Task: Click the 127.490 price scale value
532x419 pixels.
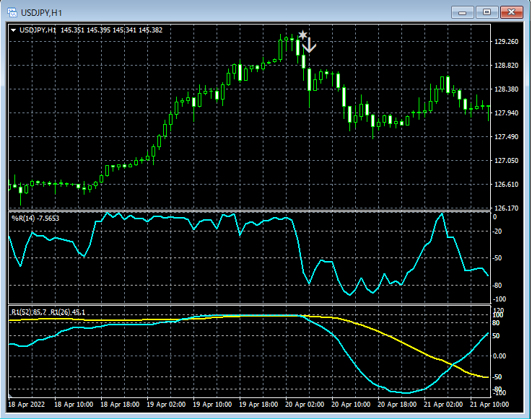Action: click(506, 136)
